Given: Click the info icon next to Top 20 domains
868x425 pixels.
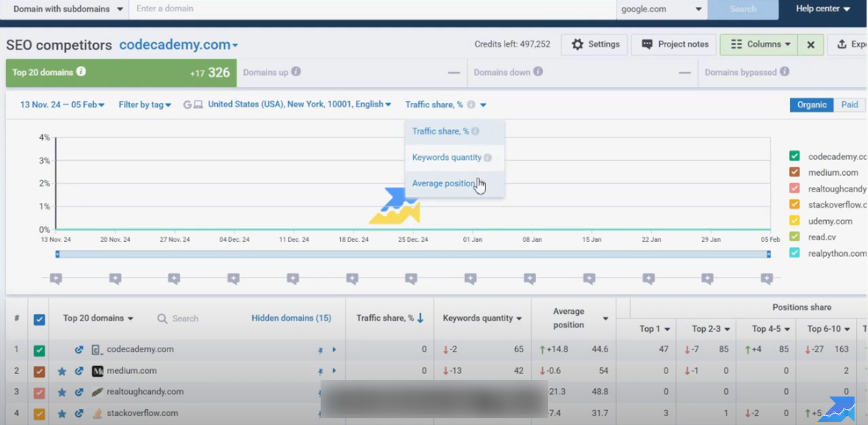Looking at the screenshot, I should 81,72.
